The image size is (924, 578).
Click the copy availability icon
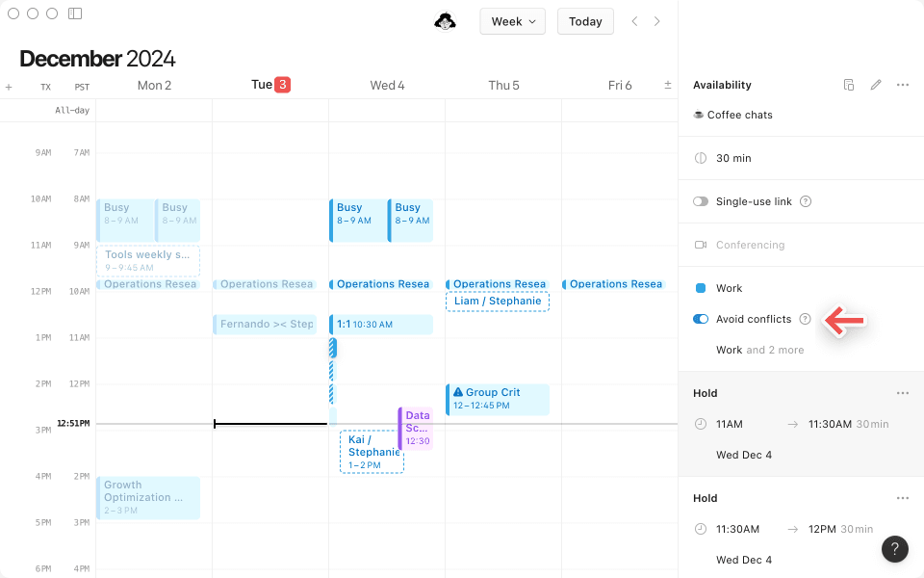pyautogui.click(x=849, y=85)
